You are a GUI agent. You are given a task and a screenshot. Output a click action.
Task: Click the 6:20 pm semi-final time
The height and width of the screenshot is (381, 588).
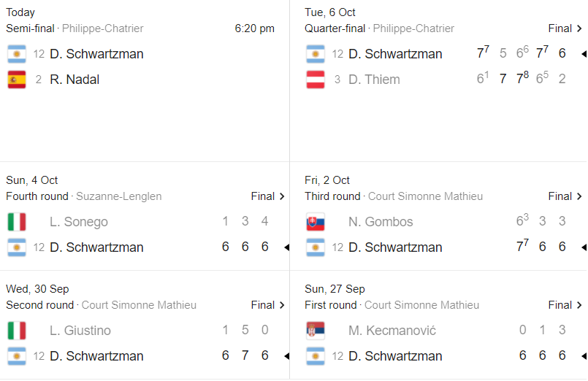coord(255,28)
